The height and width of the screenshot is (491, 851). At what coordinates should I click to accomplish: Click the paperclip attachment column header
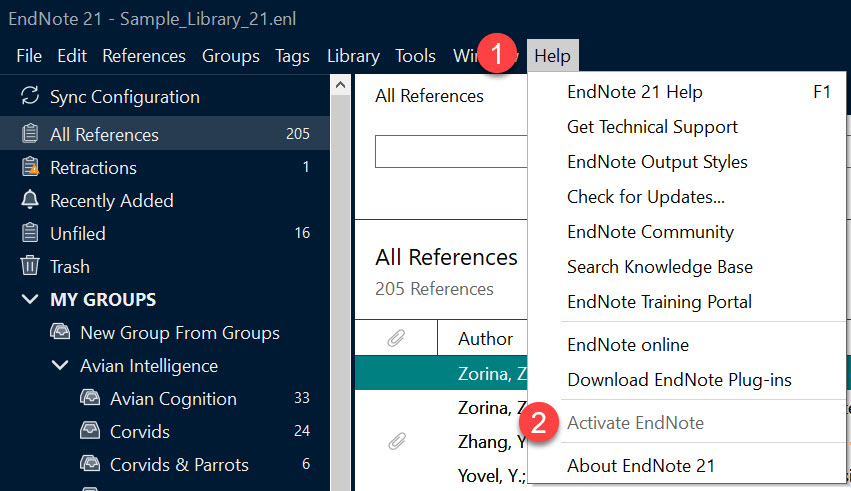396,338
